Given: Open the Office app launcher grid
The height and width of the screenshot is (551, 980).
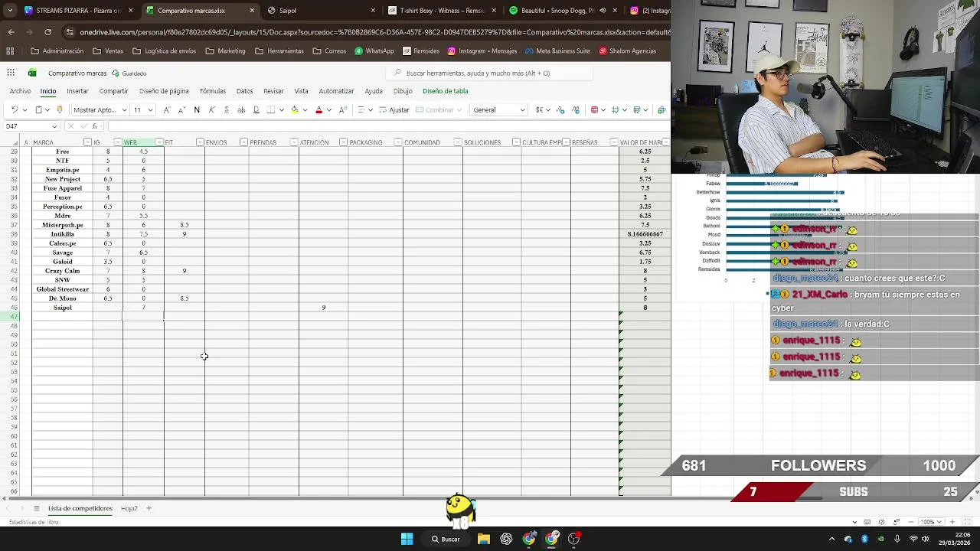Looking at the screenshot, I should pos(11,73).
